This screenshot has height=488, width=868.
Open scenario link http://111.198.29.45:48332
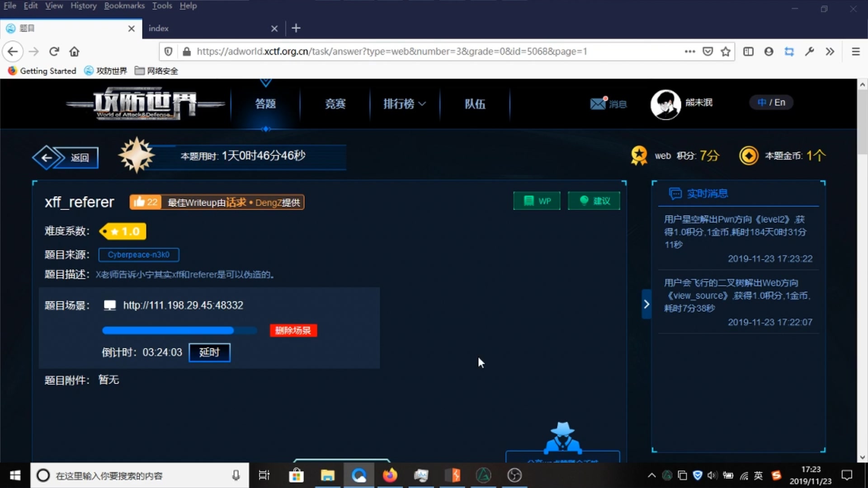183,305
